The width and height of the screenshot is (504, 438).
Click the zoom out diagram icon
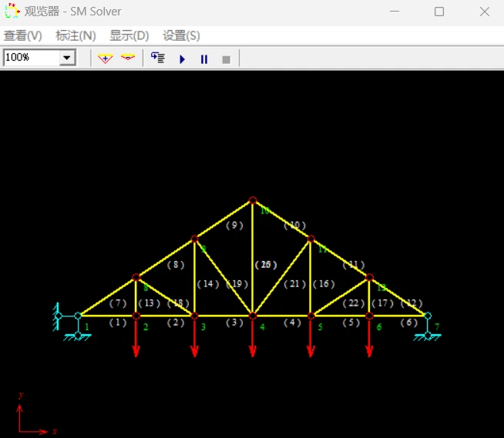click(x=127, y=59)
